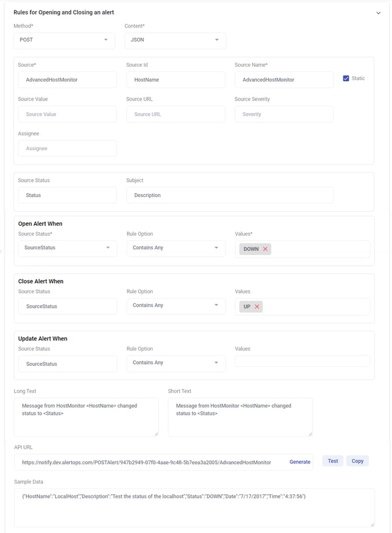Click the Source Name input field
The height and width of the screenshot is (533, 392).
pos(284,79)
